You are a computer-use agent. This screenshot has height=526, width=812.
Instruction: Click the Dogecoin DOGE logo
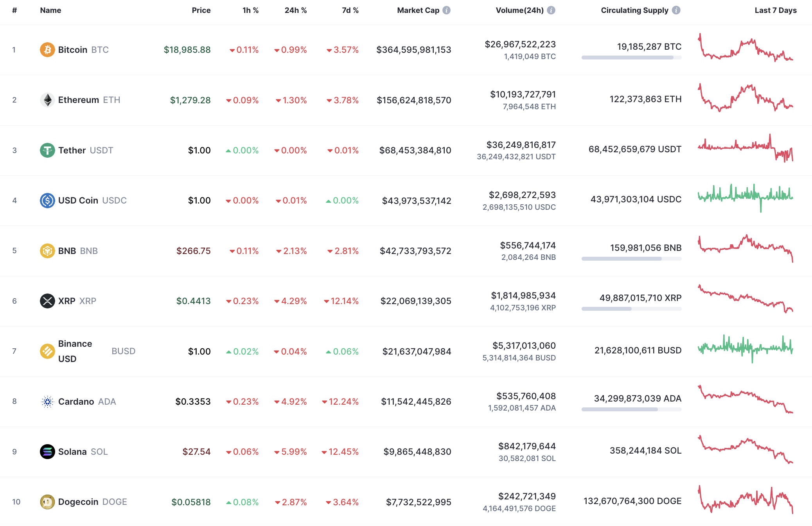click(x=47, y=501)
